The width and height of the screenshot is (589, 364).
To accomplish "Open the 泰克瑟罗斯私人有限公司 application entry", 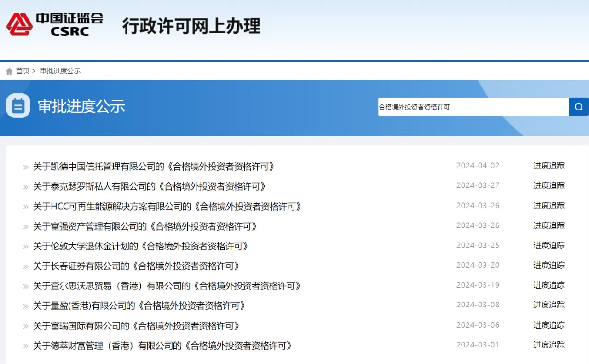I will [150, 186].
